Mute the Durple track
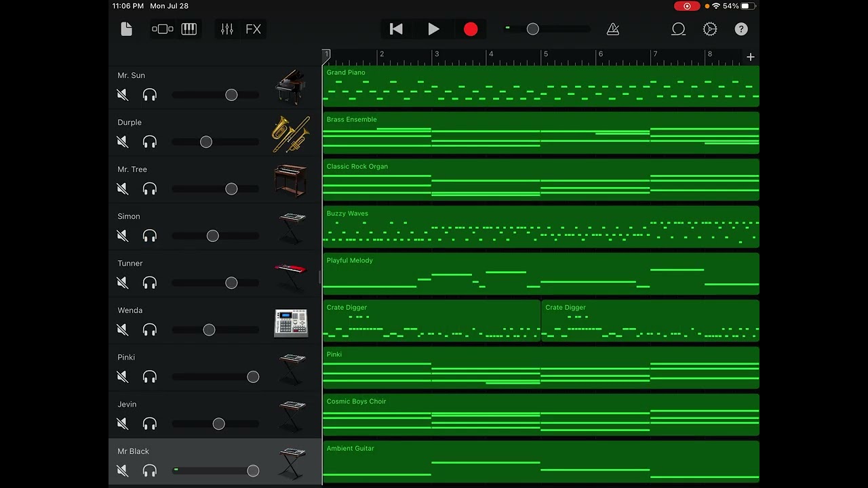The height and width of the screenshot is (488, 868). [x=123, y=142]
